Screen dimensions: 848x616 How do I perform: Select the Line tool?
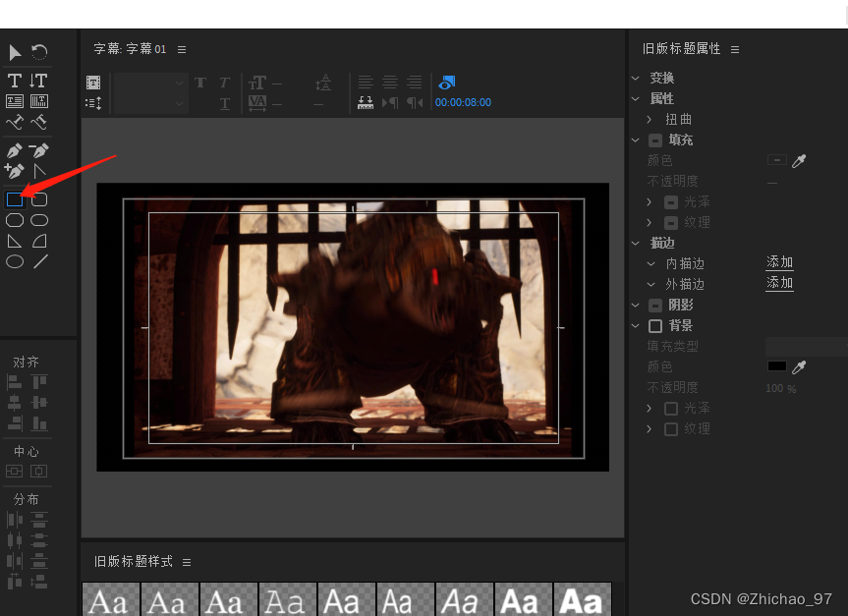pos(40,261)
